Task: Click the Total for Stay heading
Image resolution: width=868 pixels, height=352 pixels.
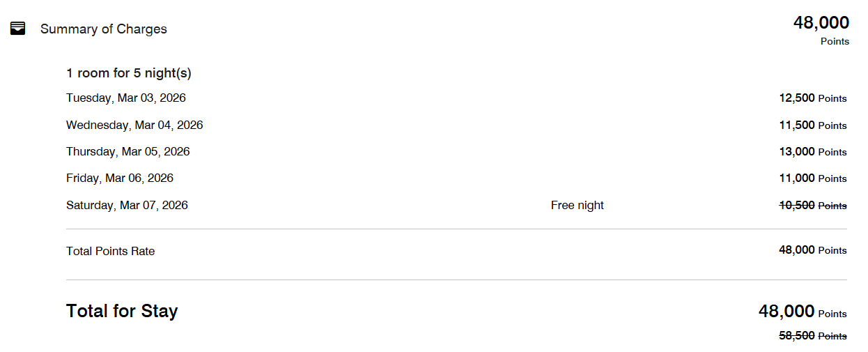Action: coord(122,311)
